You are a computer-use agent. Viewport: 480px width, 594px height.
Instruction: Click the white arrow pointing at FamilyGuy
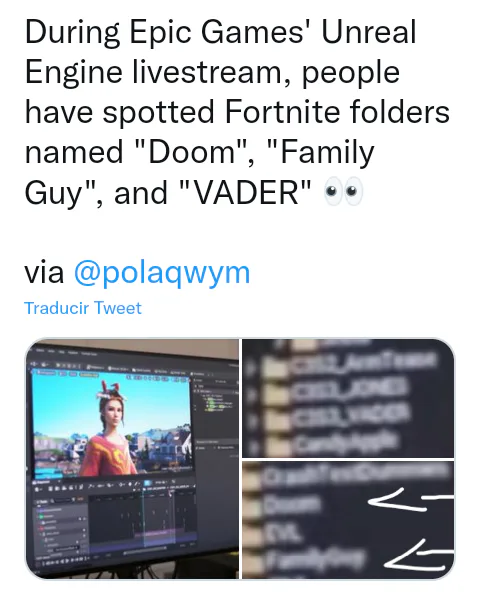419,556
